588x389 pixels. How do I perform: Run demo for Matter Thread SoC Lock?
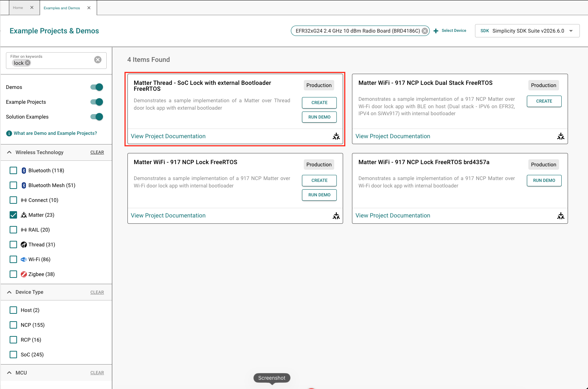coord(319,117)
